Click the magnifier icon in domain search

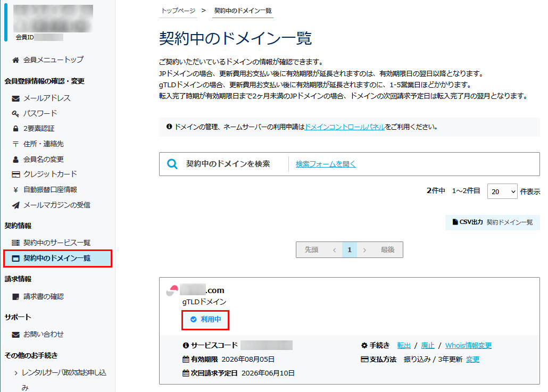(172, 164)
